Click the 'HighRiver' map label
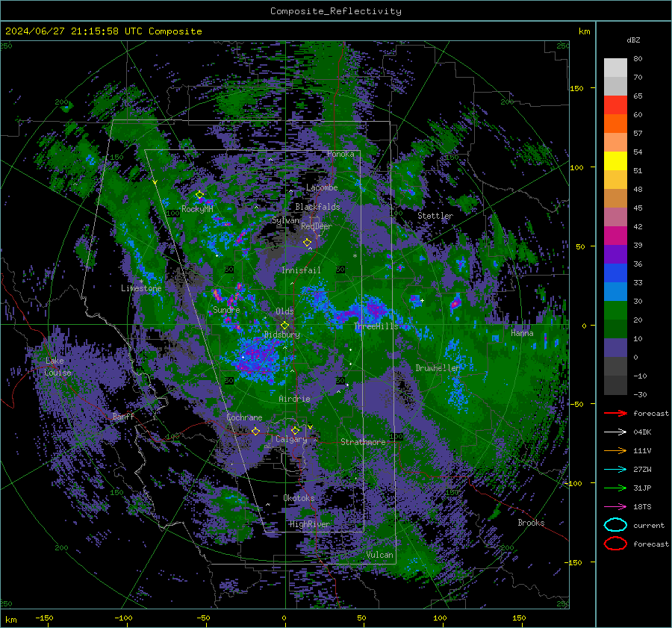 point(309,524)
